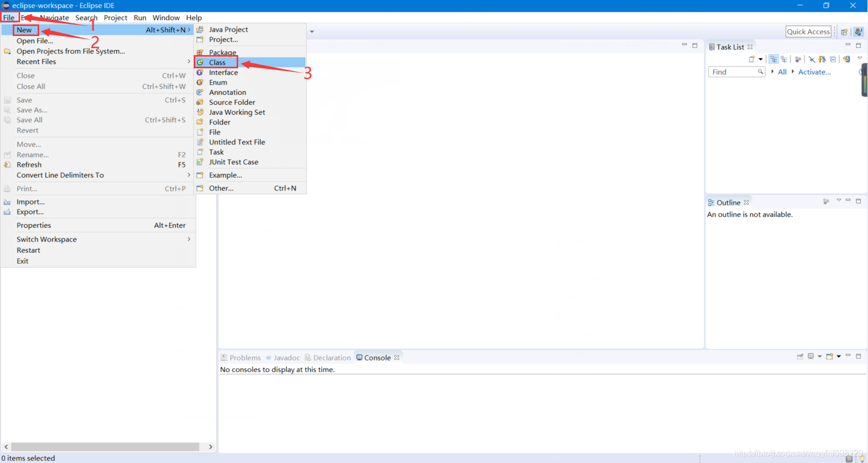This screenshot has width=868, height=463.
Task: Click the tip of the day lightbulb icon
Action: (x=862, y=459)
